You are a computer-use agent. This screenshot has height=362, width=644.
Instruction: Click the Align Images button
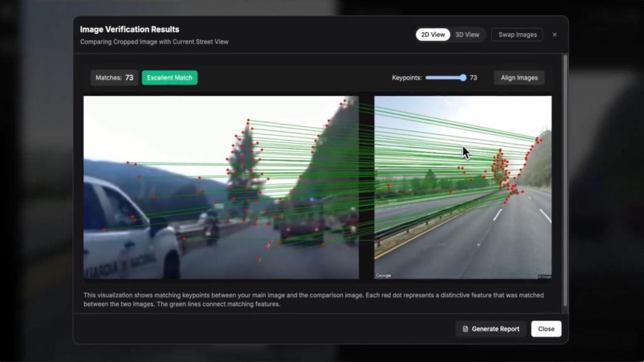[519, 77]
